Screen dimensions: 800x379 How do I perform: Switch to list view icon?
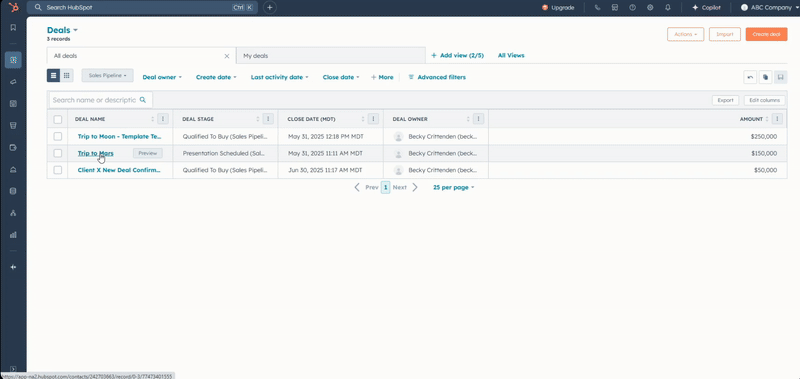point(54,75)
